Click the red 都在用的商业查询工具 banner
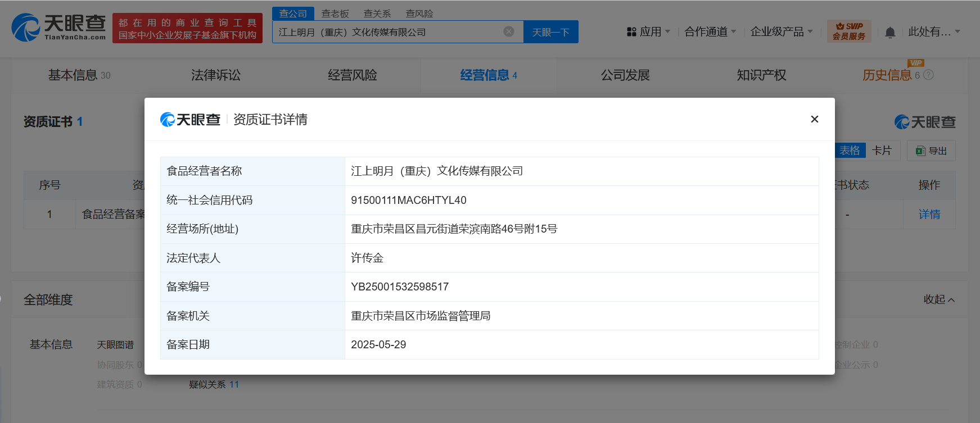Viewport: 980px width, 423px height. tap(187, 28)
